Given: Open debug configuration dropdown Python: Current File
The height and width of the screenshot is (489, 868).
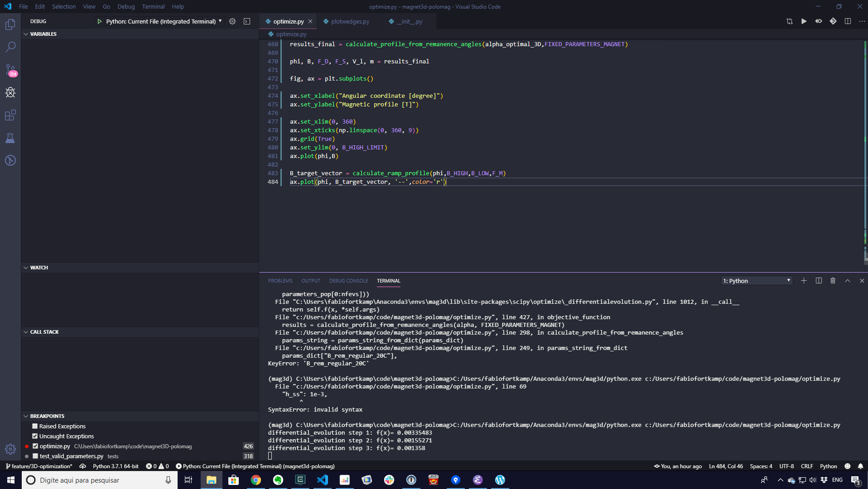Looking at the screenshot, I should tap(164, 21).
